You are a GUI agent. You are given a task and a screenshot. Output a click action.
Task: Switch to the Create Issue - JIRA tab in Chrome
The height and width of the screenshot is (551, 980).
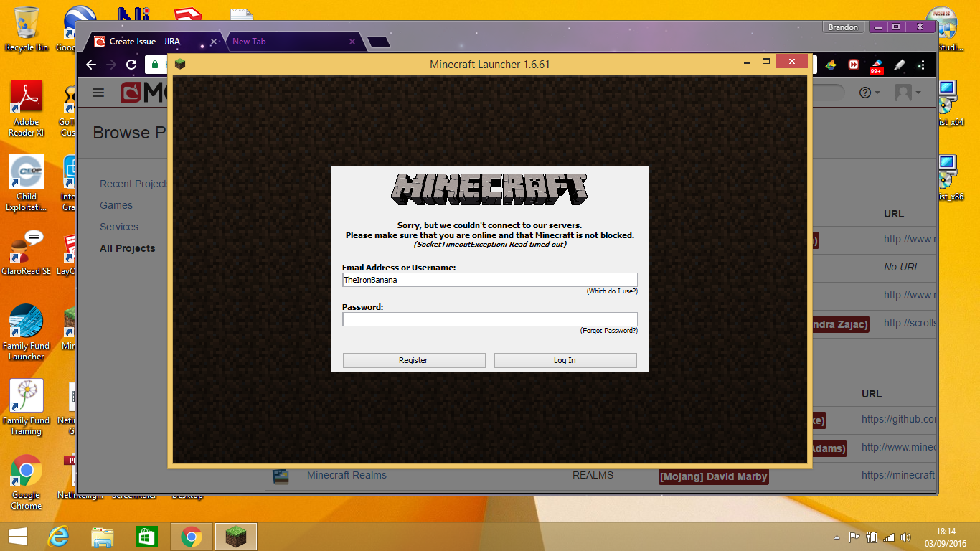[x=152, y=42]
